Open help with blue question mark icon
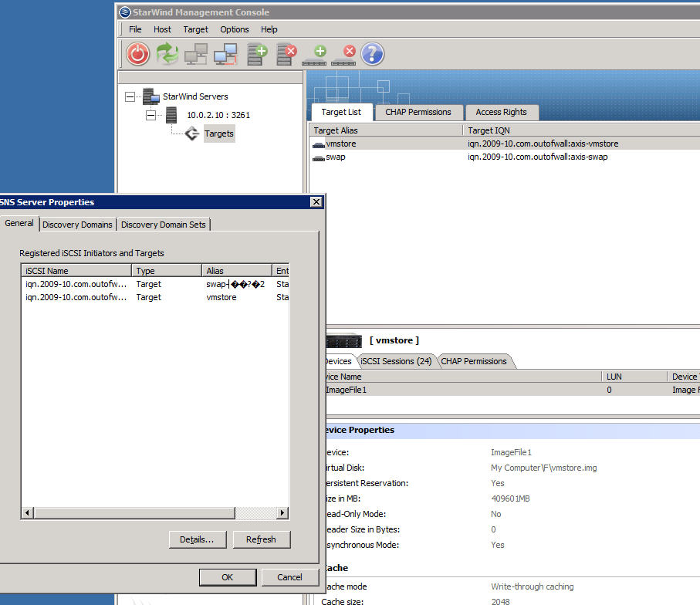This screenshot has height=605, width=700. coord(372,54)
